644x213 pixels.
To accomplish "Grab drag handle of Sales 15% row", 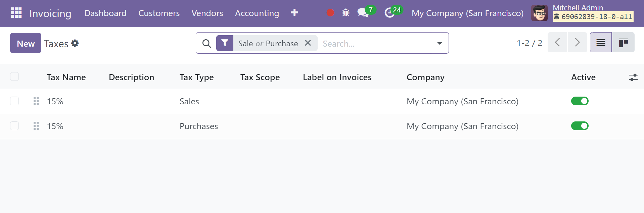I will [x=36, y=101].
